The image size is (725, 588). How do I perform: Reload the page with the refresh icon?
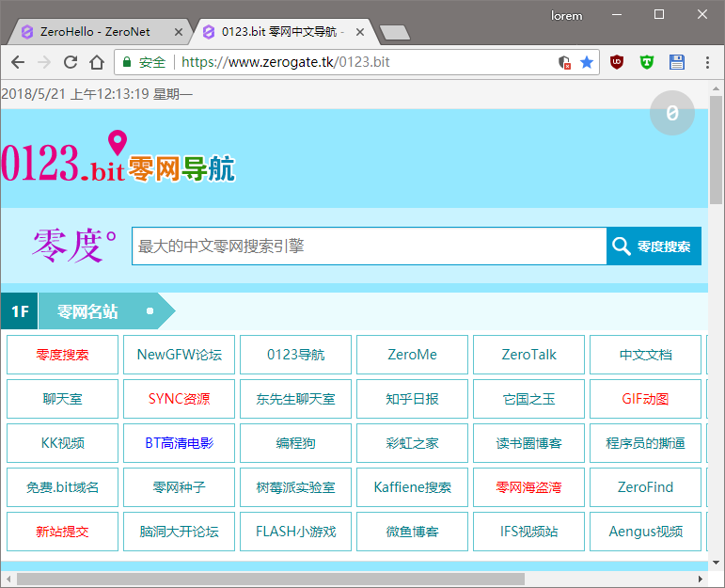point(71,62)
